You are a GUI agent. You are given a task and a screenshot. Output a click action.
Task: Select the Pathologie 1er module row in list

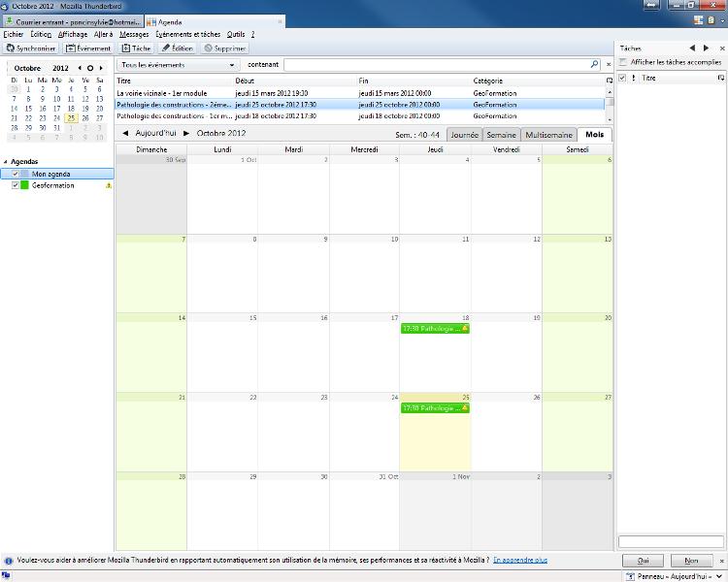point(359,116)
